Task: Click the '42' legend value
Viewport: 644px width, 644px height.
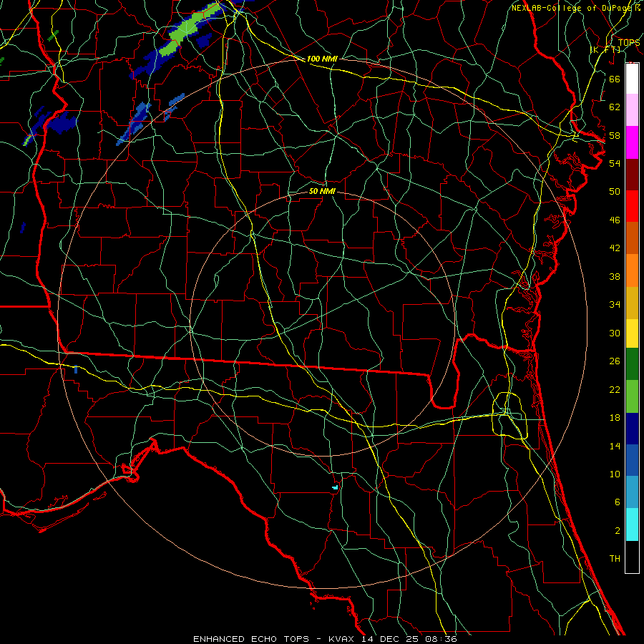Action: (x=615, y=248)
